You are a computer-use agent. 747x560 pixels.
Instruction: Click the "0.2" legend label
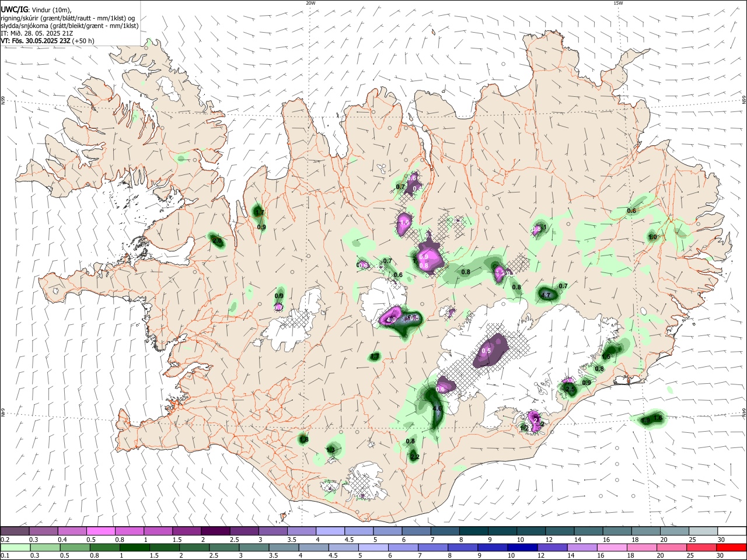[5, 540]
